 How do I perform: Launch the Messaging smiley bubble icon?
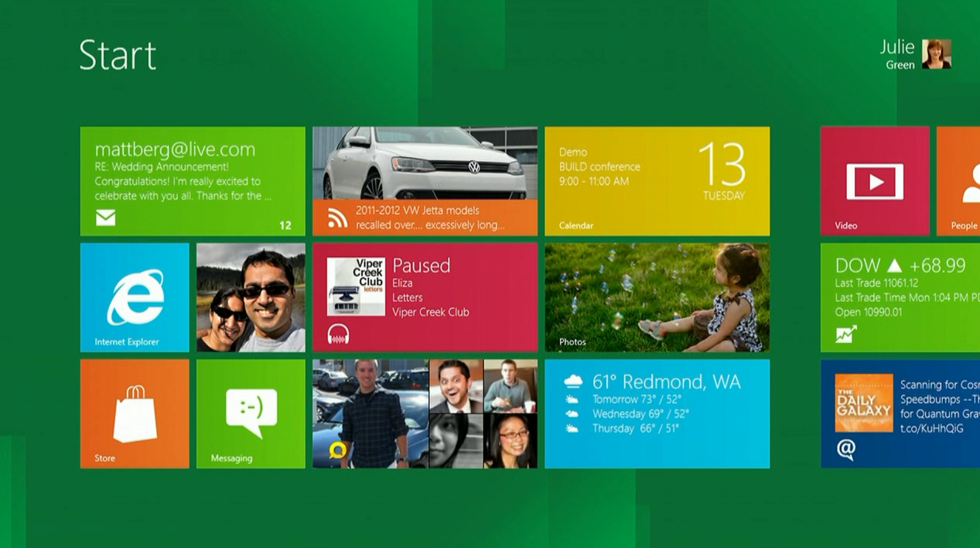point(251,413)
